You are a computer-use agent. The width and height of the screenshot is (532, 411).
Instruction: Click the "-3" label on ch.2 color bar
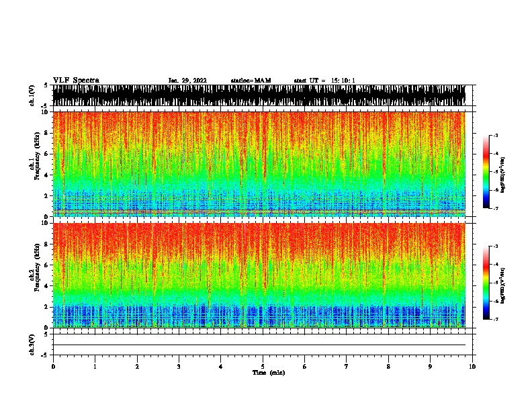pyautogui.click(x=495, y=246)
